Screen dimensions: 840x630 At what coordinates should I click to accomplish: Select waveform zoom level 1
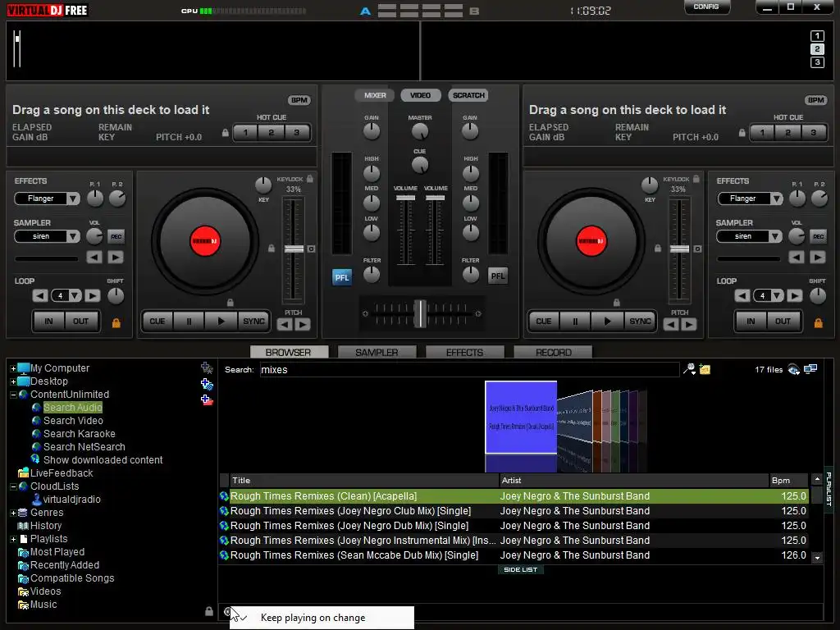tap(817, 36)
